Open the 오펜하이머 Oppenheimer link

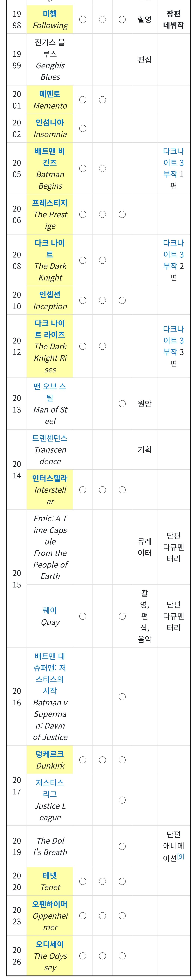pyautogui.click(x=50, y=904)
